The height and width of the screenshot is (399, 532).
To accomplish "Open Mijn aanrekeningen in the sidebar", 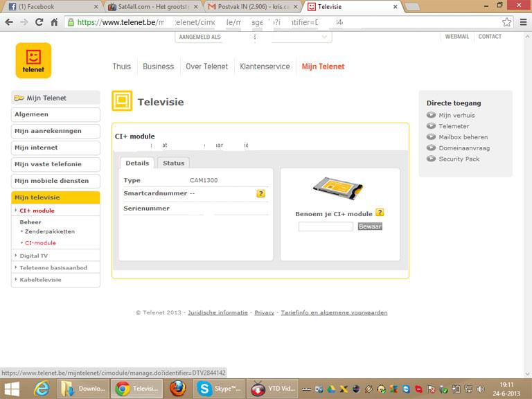I will (55, 131).
